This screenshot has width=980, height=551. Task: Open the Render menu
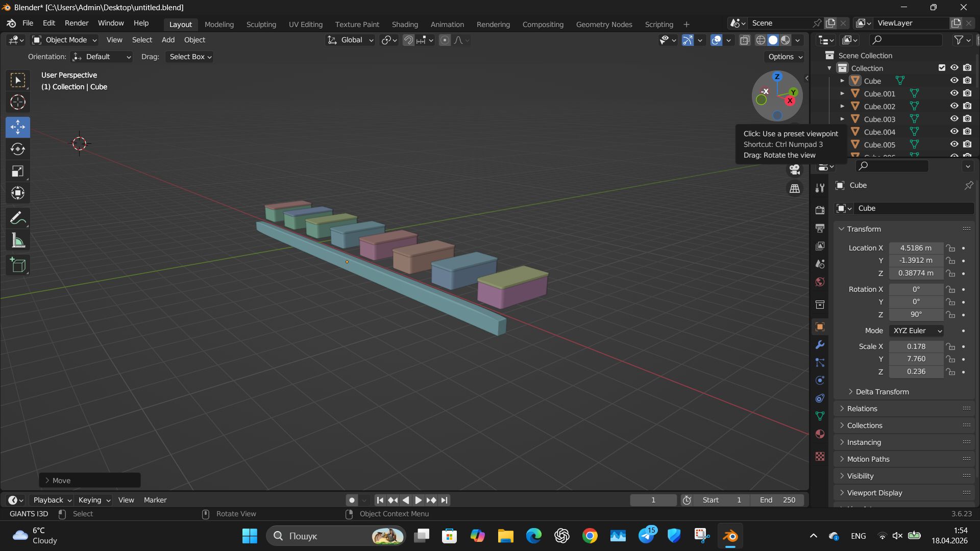pos(77,23)
